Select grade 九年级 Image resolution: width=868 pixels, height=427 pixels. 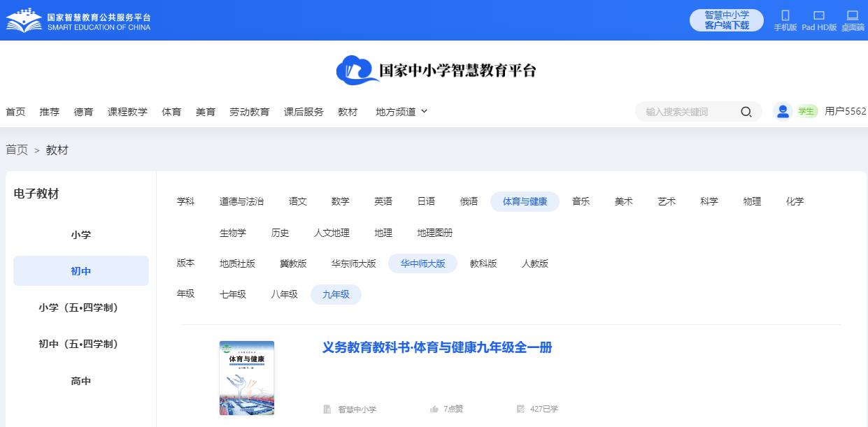[x=336, y=294]
